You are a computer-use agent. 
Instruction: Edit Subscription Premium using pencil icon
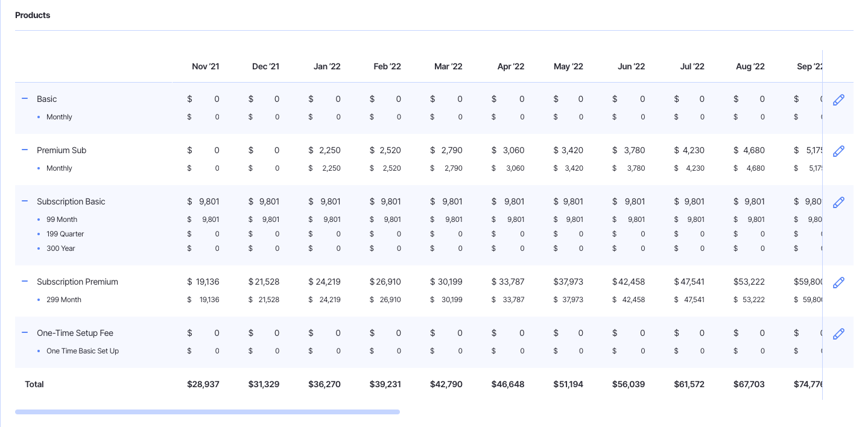pos(838,283)
